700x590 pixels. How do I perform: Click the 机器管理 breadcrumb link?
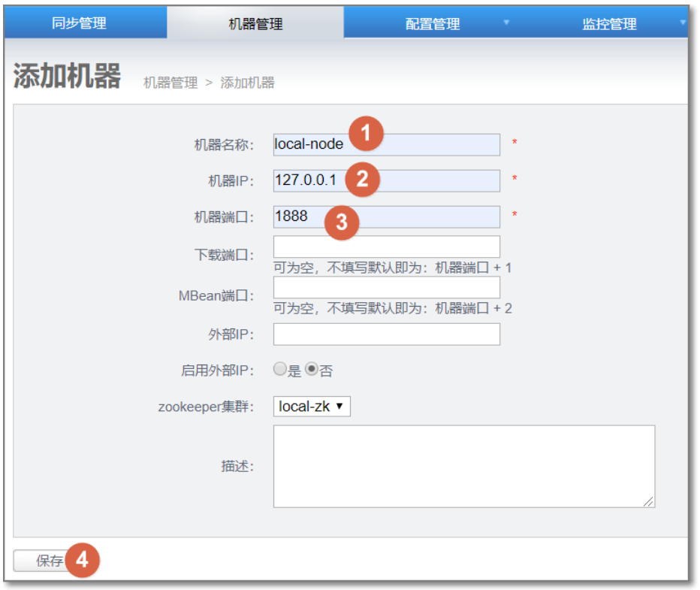tap(170, 83)
